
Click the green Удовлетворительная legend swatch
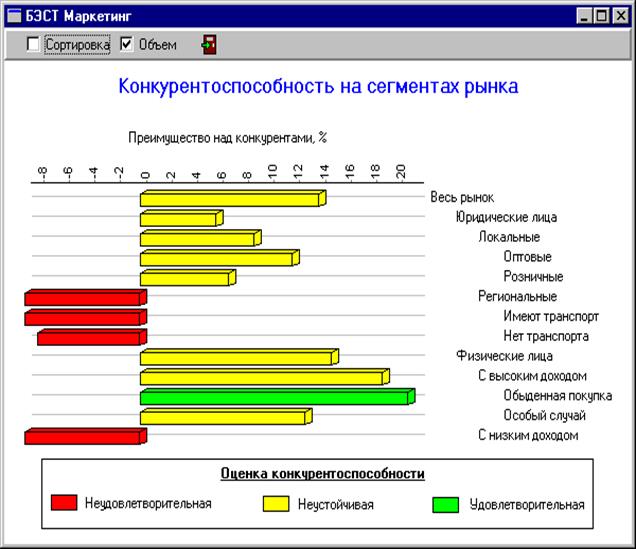tap(445, 504)
